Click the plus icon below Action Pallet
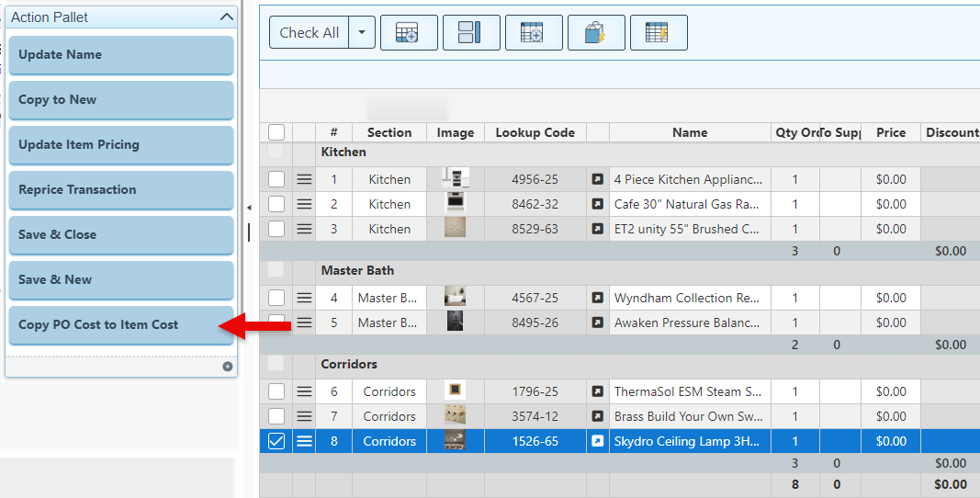Screen dimensions: 980x498 coord(227,367)
